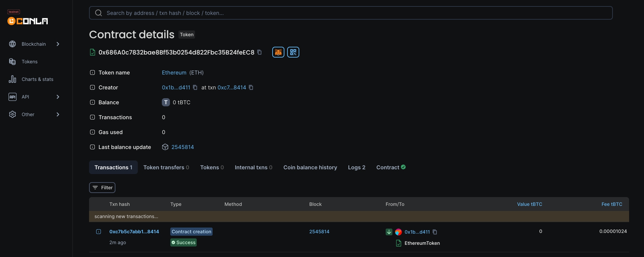
Task: Click the Charts & stats bar icon
Action: 13,79
